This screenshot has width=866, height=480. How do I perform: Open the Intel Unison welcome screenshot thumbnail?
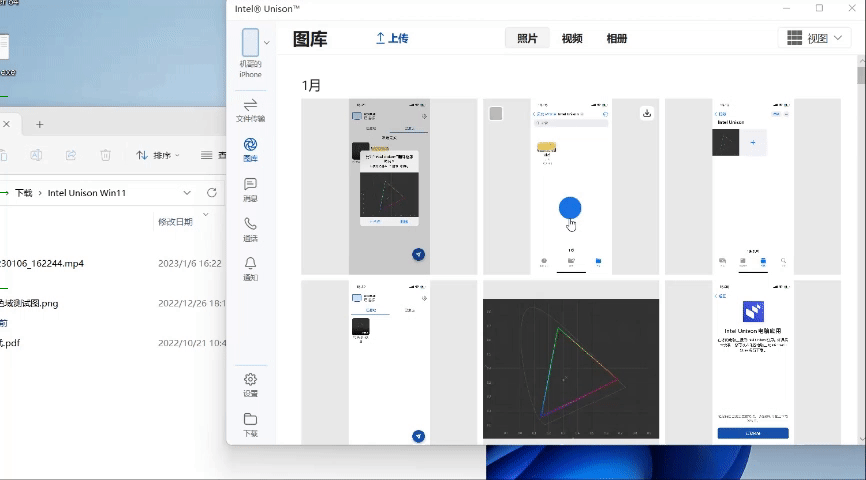click(753, 362)
